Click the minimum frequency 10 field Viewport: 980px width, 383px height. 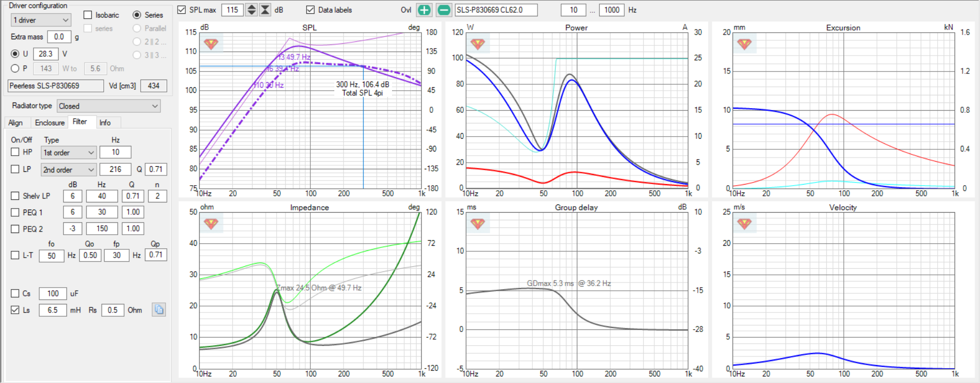coord(574,10)
